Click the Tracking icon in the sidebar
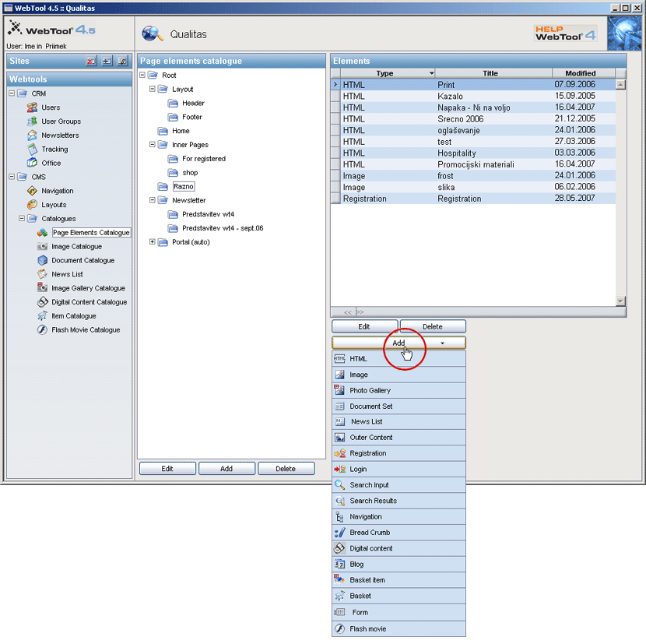Viewport: 646px width, 644px height. point(32,150)
